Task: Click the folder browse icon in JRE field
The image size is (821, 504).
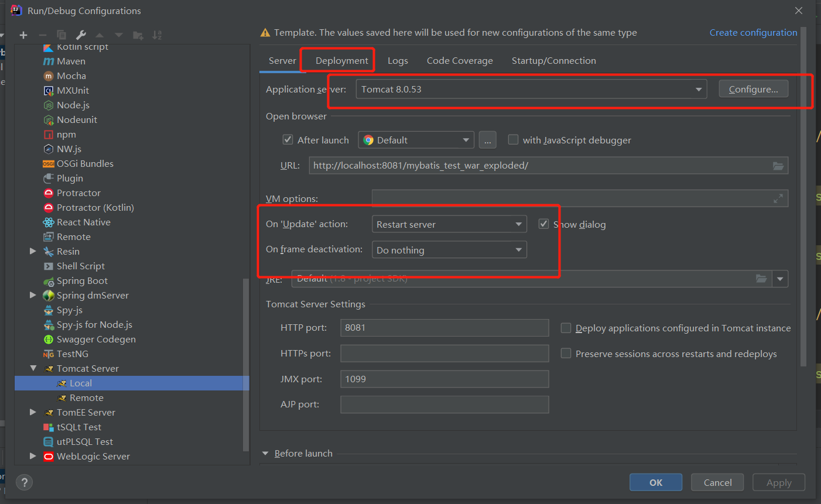Action: [x=761, y=279]
